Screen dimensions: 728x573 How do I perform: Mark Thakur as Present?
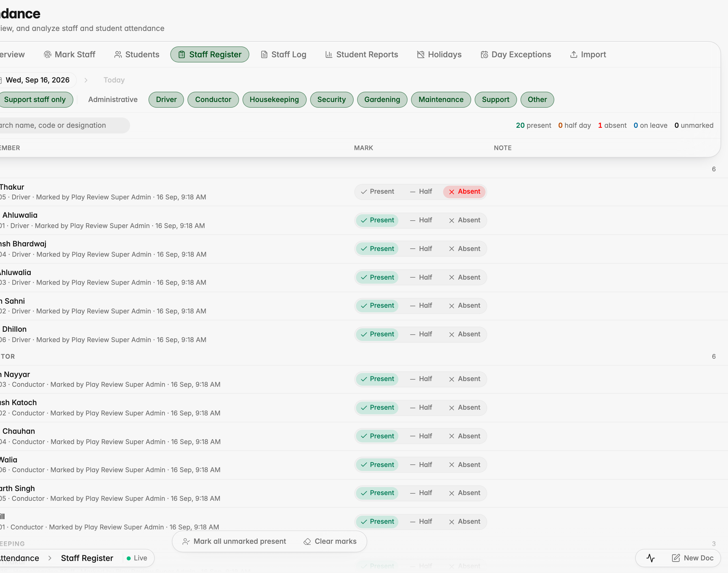point(377,192)
